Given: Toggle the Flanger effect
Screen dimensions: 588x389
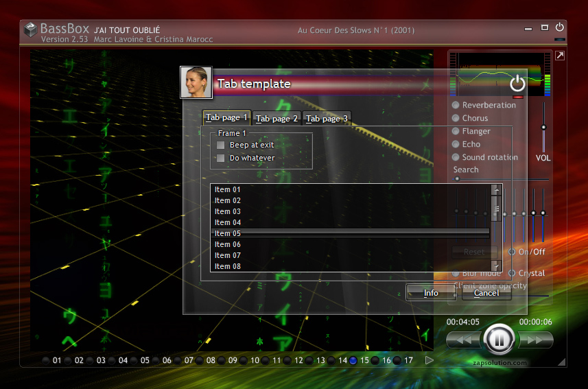Looking at the screenshot, I should [x=456, y=131].
